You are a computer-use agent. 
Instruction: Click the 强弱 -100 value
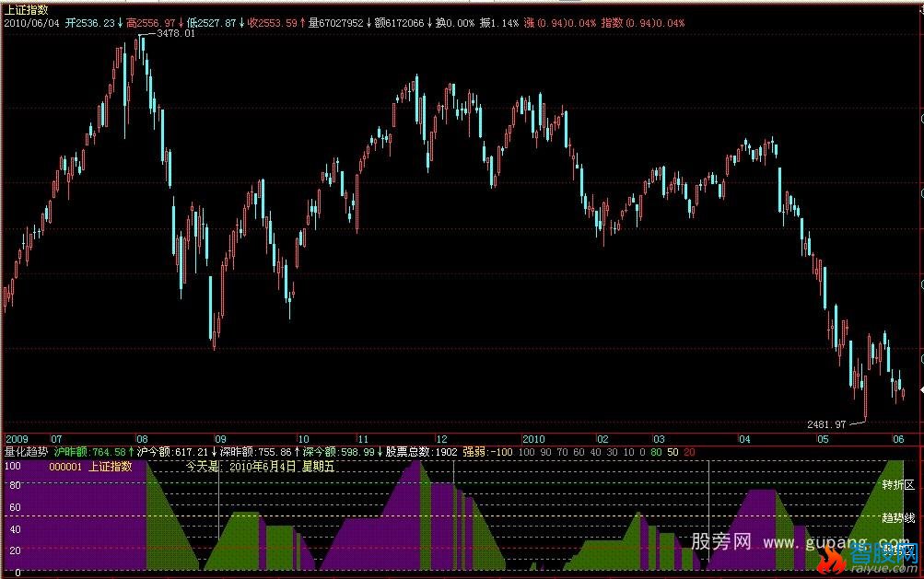486,452
